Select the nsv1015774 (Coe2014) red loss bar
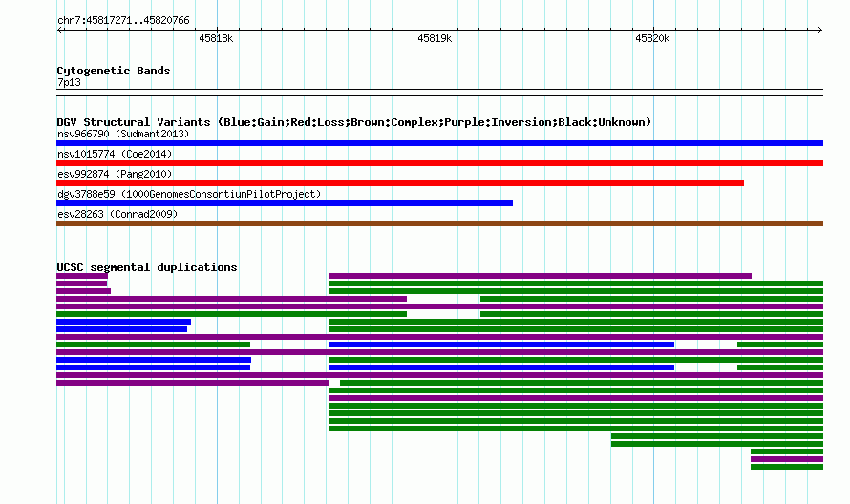This screenshot has width=850, height=504. point(439,163)
